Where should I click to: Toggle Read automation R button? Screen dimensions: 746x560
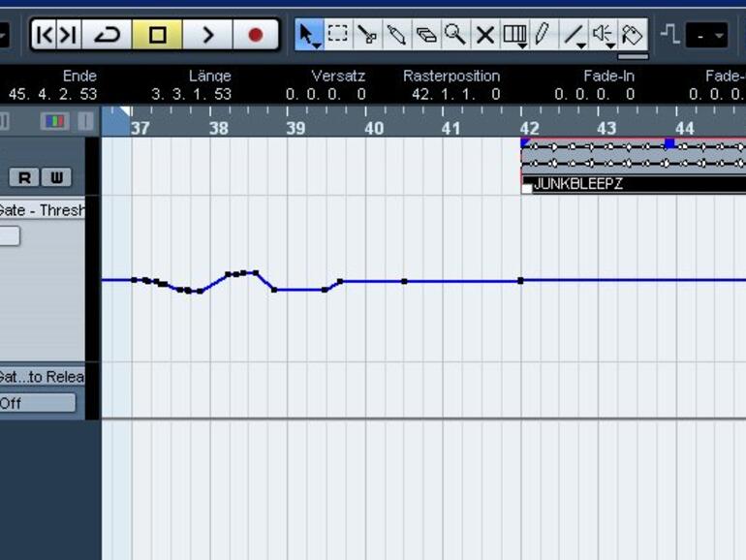[x=24, y=177]
